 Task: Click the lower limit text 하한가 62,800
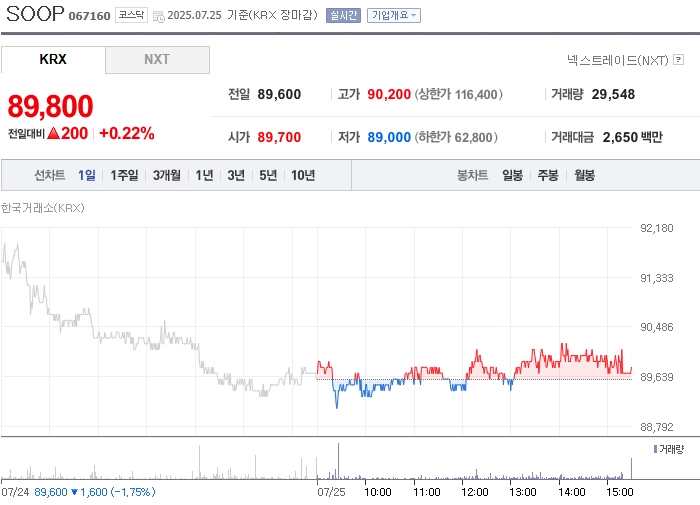pos(456,137)
